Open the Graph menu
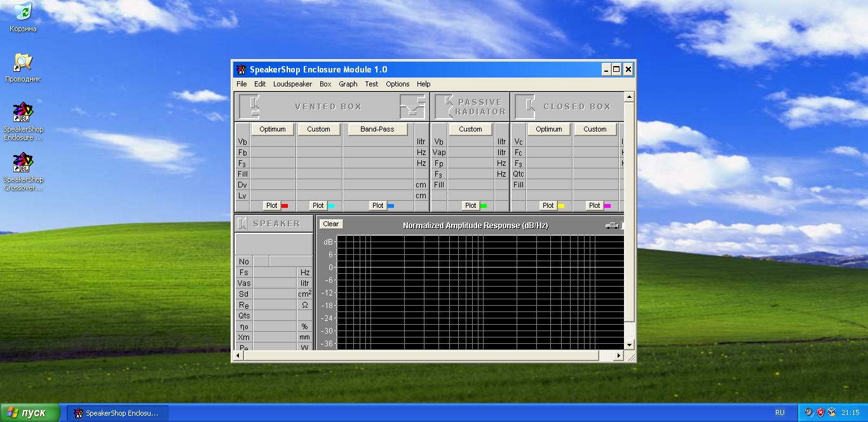Screen dimensions: 868x422 point(348,84)
